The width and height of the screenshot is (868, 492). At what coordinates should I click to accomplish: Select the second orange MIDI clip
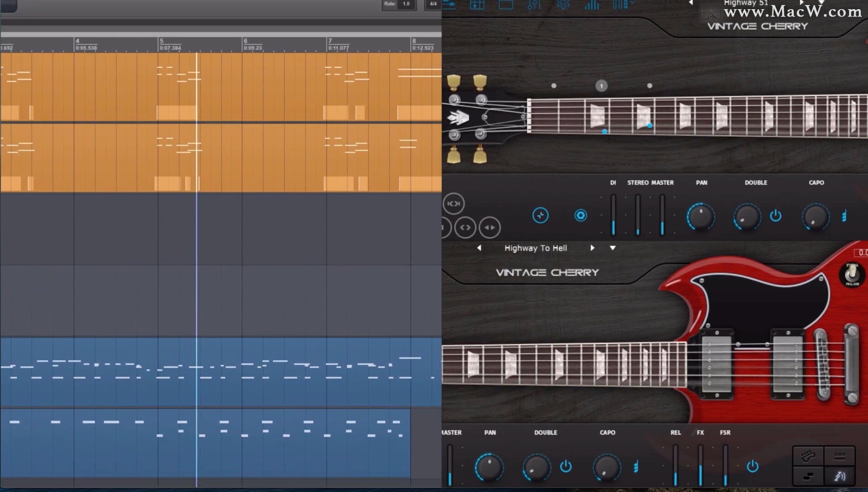coord(221,158)
